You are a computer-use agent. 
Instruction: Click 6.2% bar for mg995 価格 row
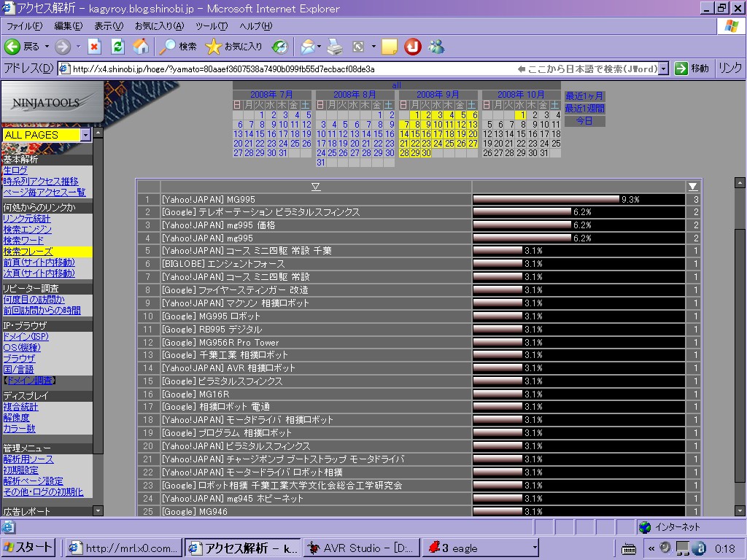coord(522,225)
